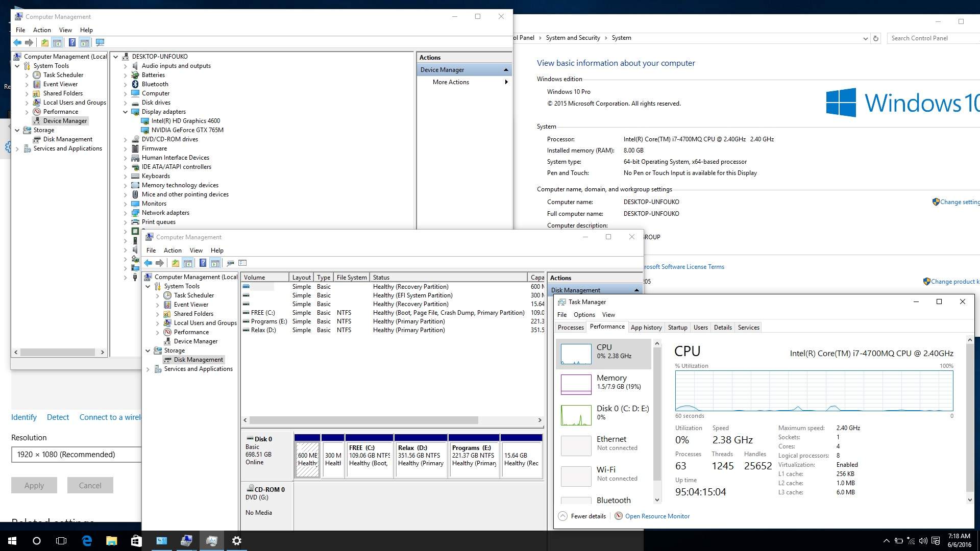The width and height of the screenshot is (980, 551).
Task: Click blue Help icon in Device Manager window toolbar
Action: [72, 43]
